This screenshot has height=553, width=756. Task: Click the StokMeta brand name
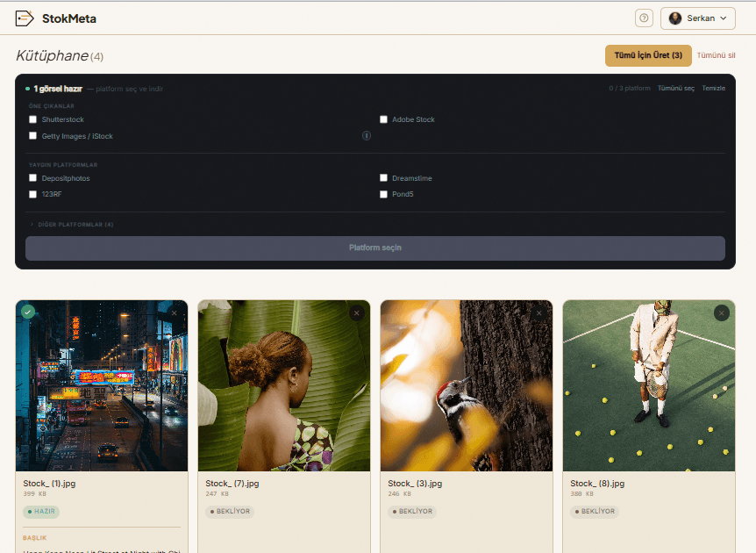(x=69, y=18)
